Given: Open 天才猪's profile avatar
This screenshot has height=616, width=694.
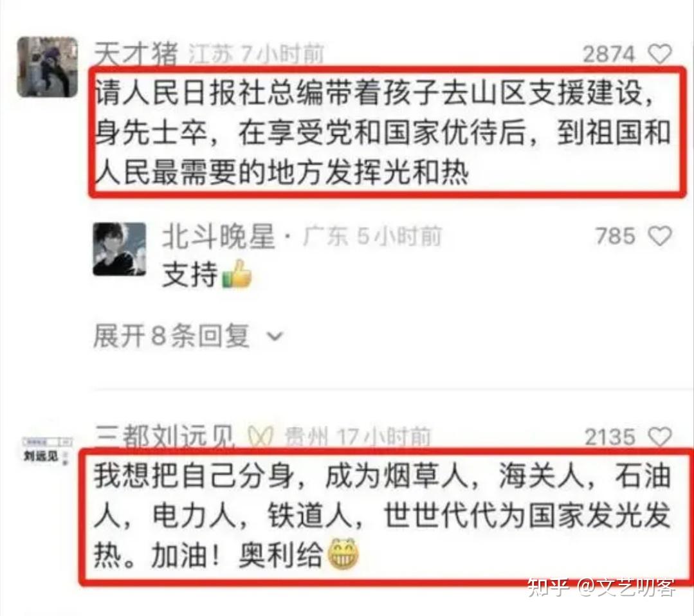Looking at the screenshot, I should pyautogui.click(x=48, y=67).
